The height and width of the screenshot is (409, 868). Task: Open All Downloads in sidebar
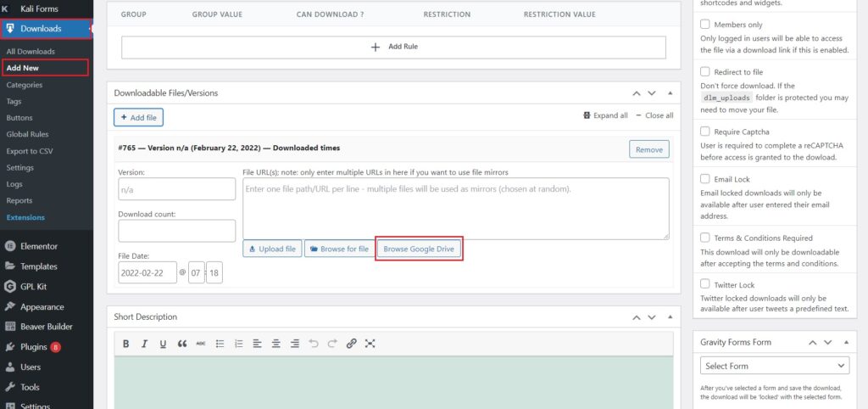click(31, 52)
